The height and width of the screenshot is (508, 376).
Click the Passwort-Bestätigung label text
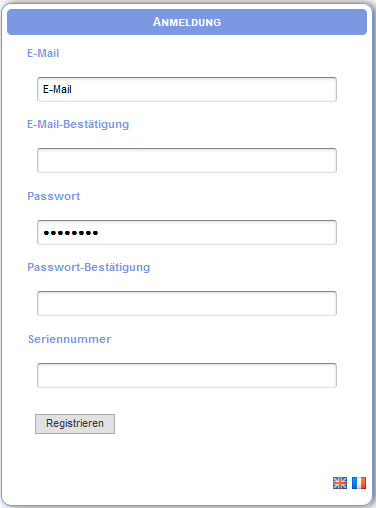pos(89,267)
